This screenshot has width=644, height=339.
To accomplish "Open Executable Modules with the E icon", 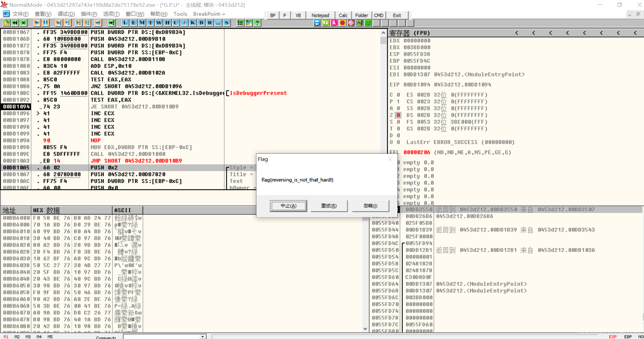I will coord(133,23).
